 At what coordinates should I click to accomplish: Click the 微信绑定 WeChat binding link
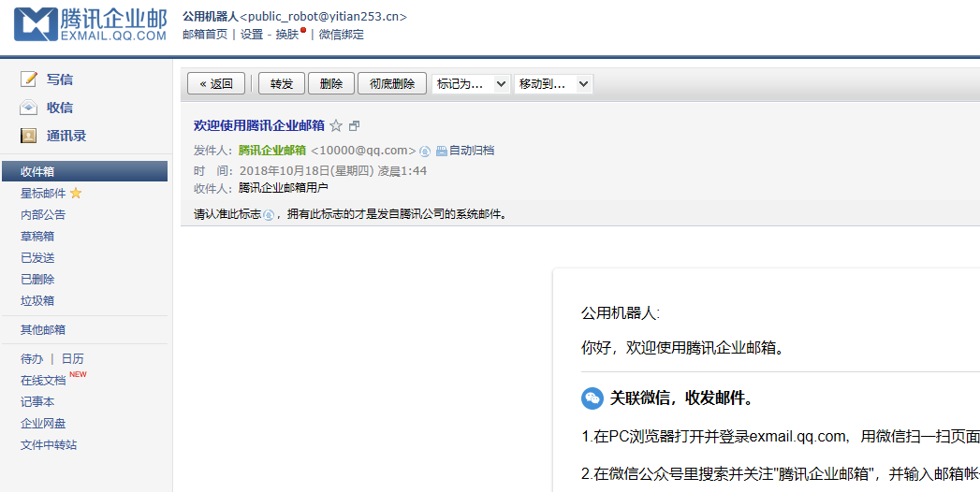pyautogui.click(x=342, y=35)
